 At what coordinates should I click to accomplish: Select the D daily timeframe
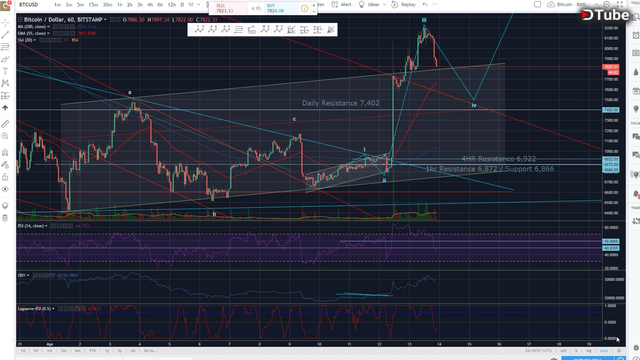tap(182, 4)
